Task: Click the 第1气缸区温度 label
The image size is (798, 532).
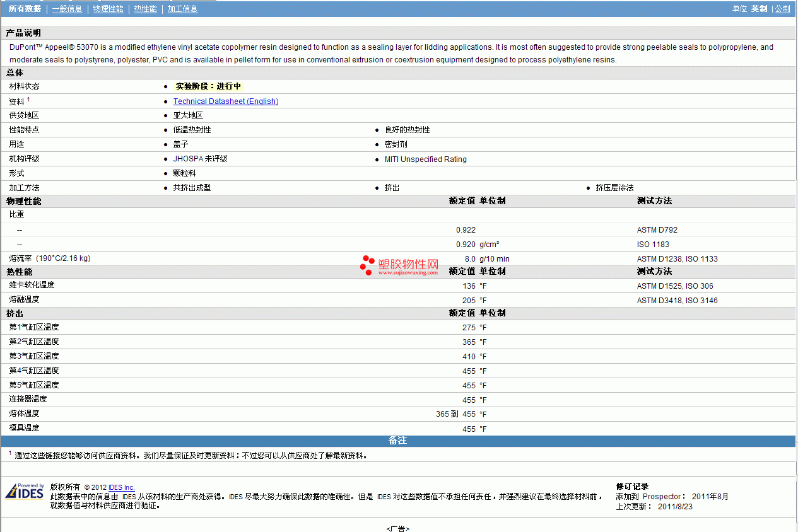Action: pos(34,327)
